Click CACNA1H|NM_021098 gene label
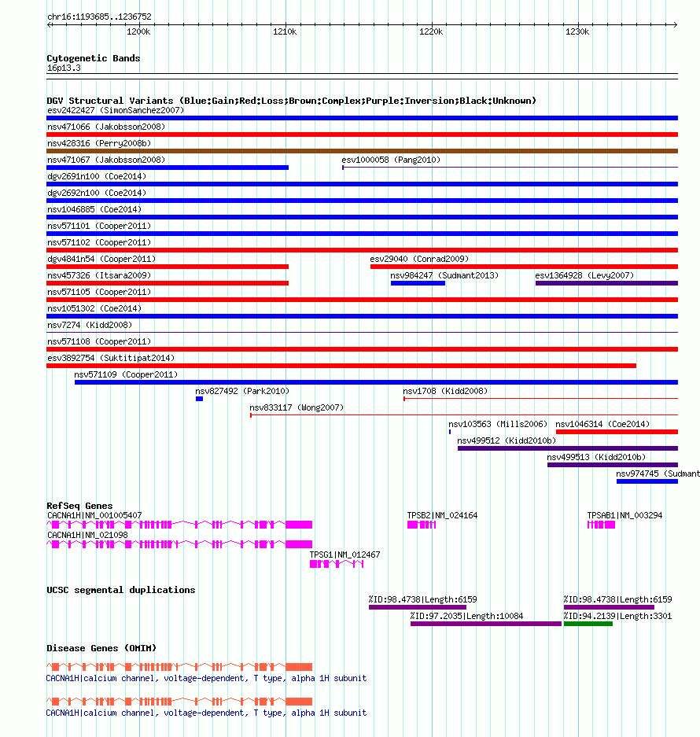The image size is (700, 737). click(87, 535)
